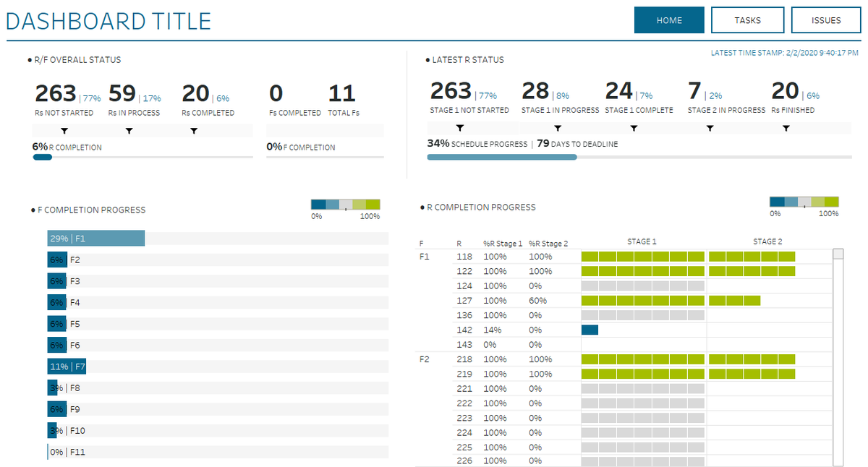Click filter icon under STAGE 1 NOT STARTED
Viewport: 868px width, 467px height.
pos(460,128)
